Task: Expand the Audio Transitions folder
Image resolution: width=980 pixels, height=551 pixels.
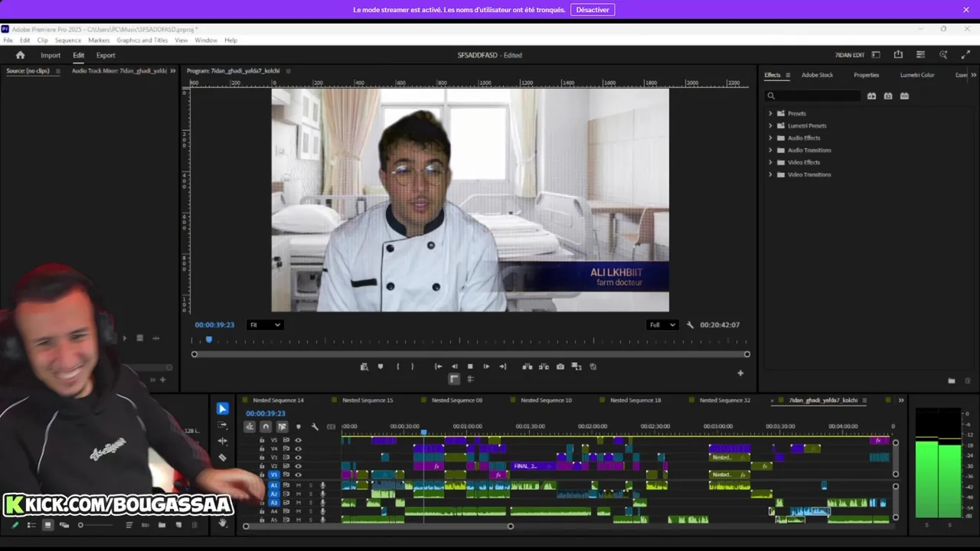Action: click(x=770, y=150)
